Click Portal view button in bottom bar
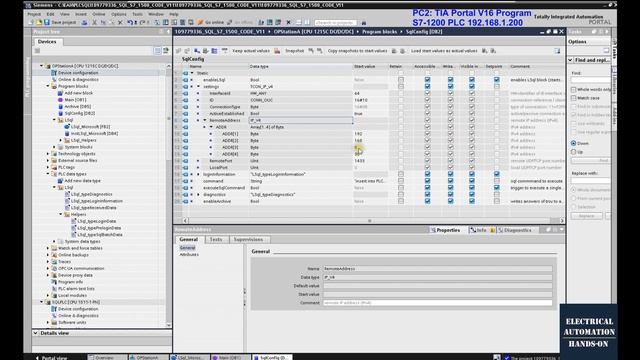The image size is (640, 360). pos(51,358)
